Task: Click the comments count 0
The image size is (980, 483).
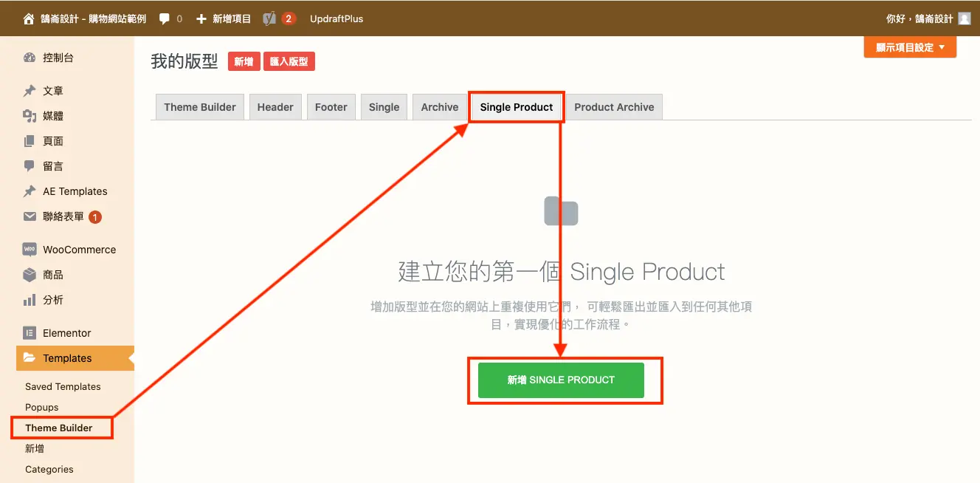Action: point(179,19)
